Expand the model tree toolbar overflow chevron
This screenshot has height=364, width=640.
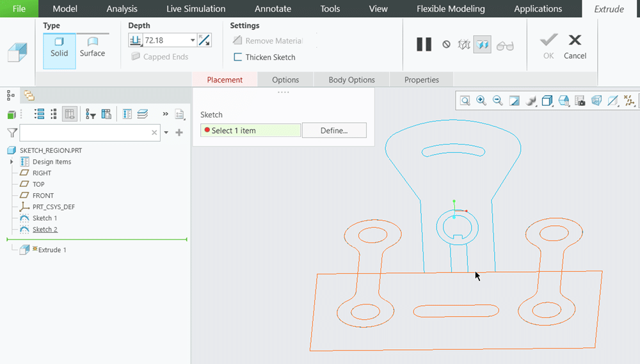(x=165, y=114)
